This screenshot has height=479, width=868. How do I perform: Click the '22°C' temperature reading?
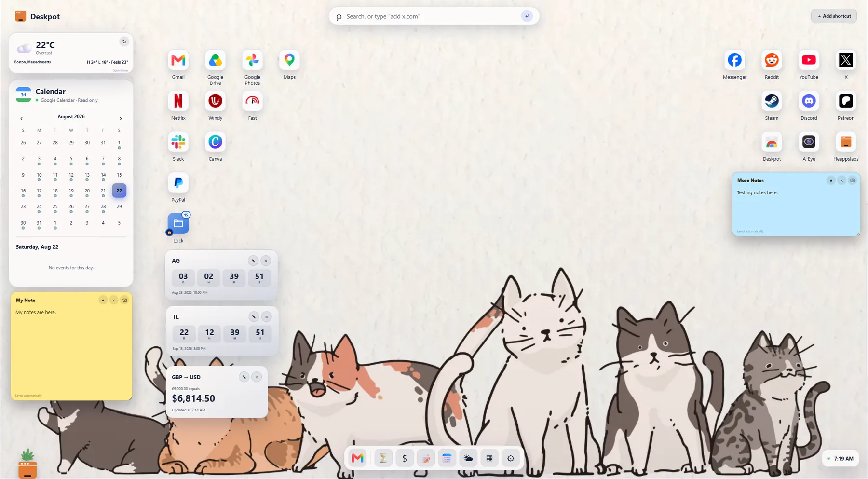45,45
